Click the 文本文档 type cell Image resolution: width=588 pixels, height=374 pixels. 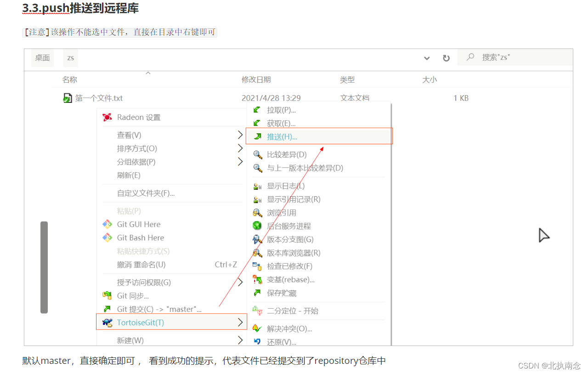click(355, 98)
